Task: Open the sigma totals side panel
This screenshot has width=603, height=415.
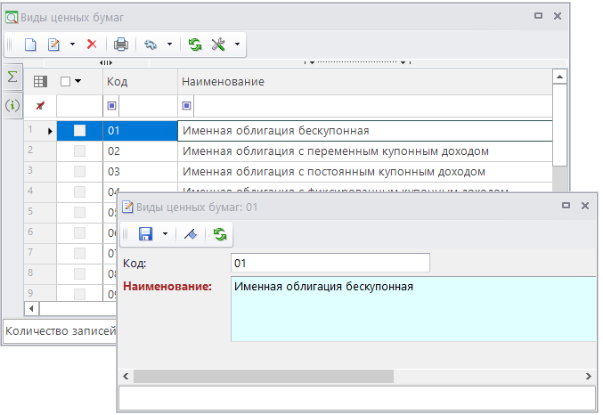Action: [x=13, y=78]
